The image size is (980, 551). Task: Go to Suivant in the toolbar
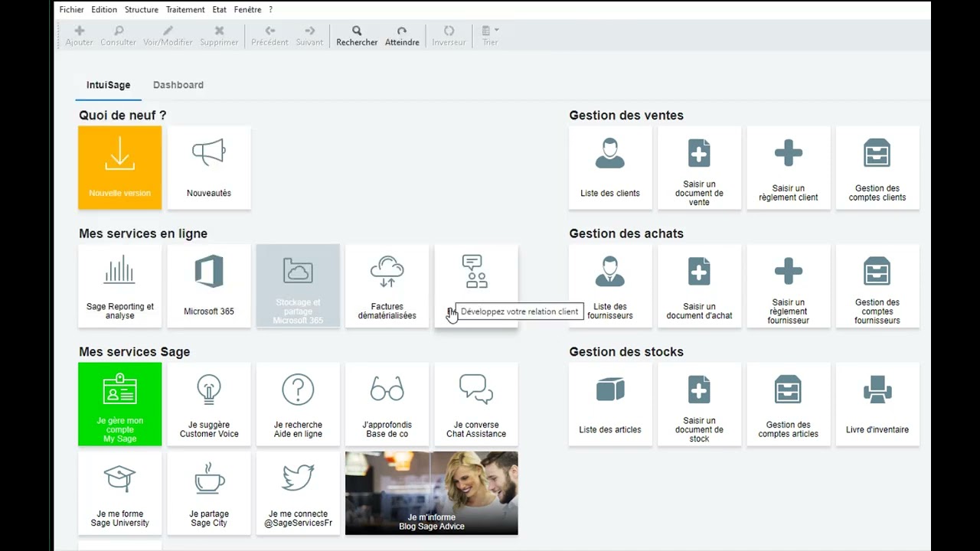tap(309, 35)
